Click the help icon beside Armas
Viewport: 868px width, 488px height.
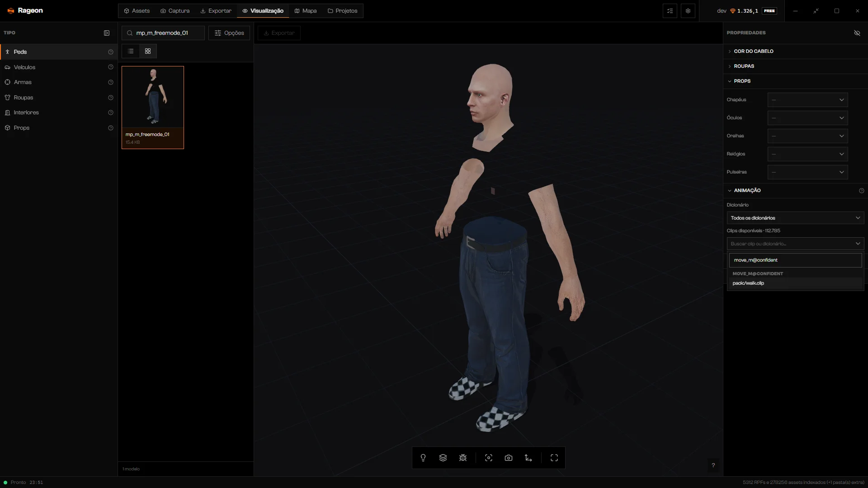point(111,82)
